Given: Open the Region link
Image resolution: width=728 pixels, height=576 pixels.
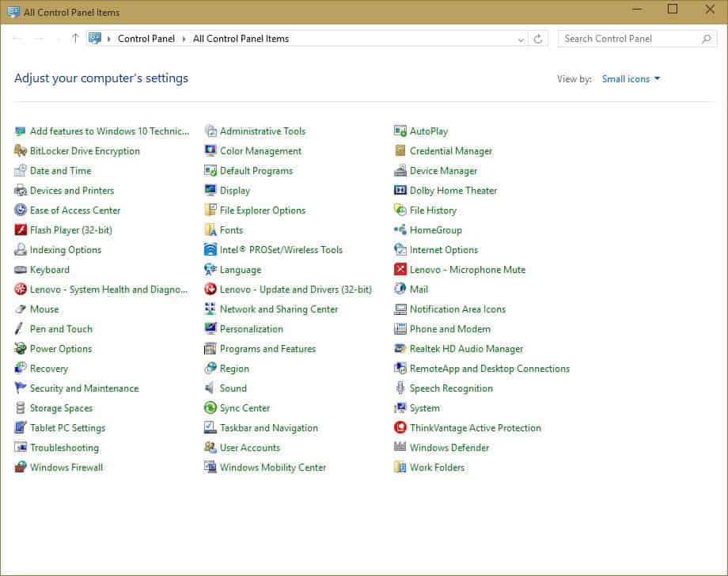Looking at the screenshot, I should pyautogui.click(x=234, y=369).
